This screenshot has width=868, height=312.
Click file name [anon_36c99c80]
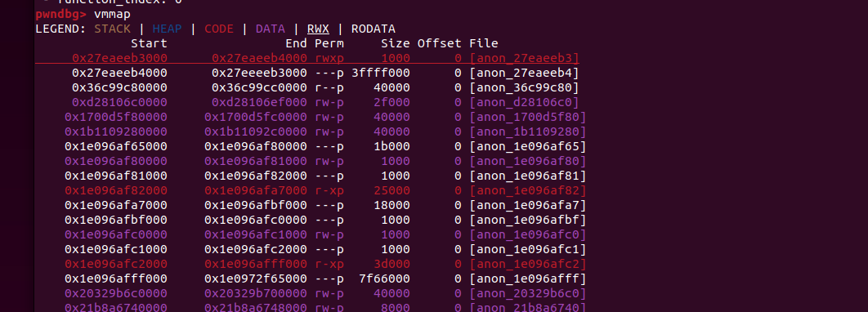point(524,87)
